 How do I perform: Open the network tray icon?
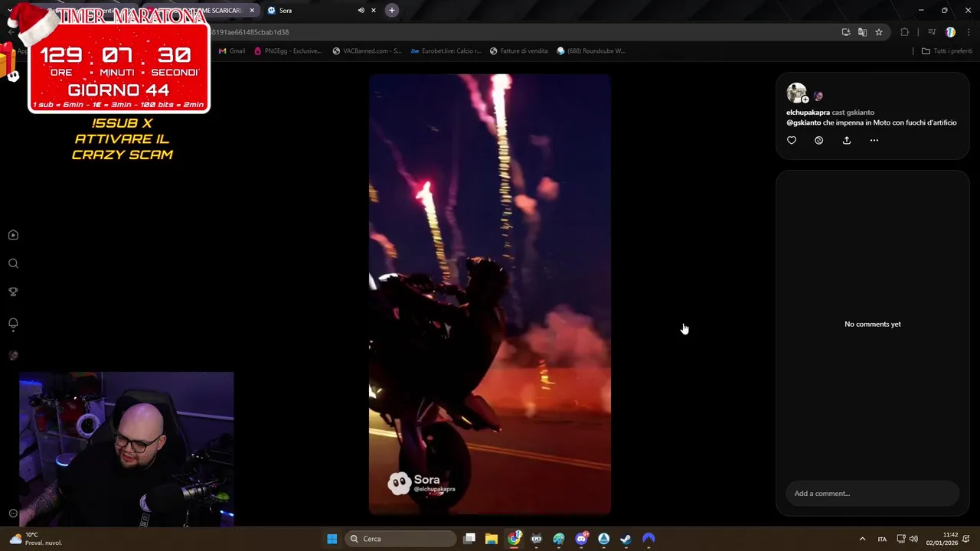(x=901, y=539)
